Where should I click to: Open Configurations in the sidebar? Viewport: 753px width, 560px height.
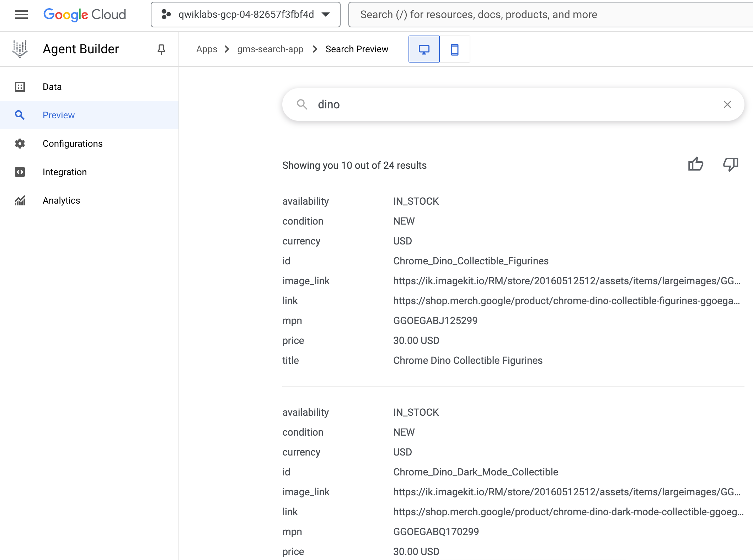pos(89,144)
